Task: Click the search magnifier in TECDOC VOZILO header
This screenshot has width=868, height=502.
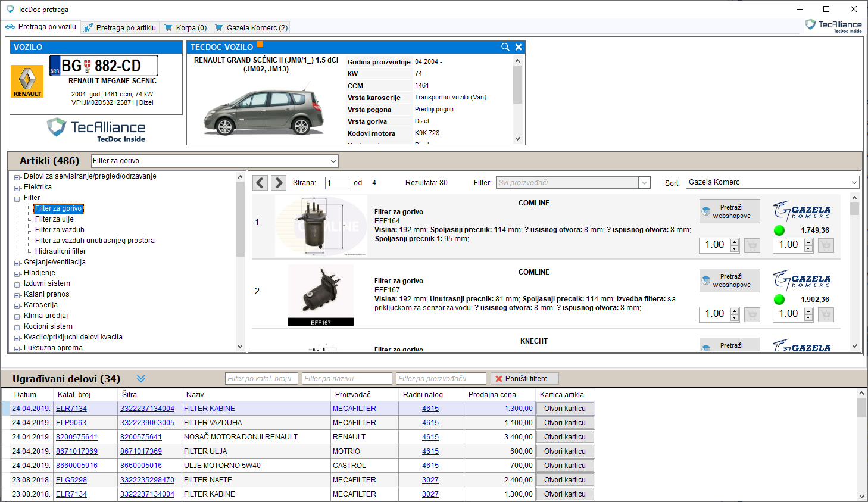Action: pos(505,47)
